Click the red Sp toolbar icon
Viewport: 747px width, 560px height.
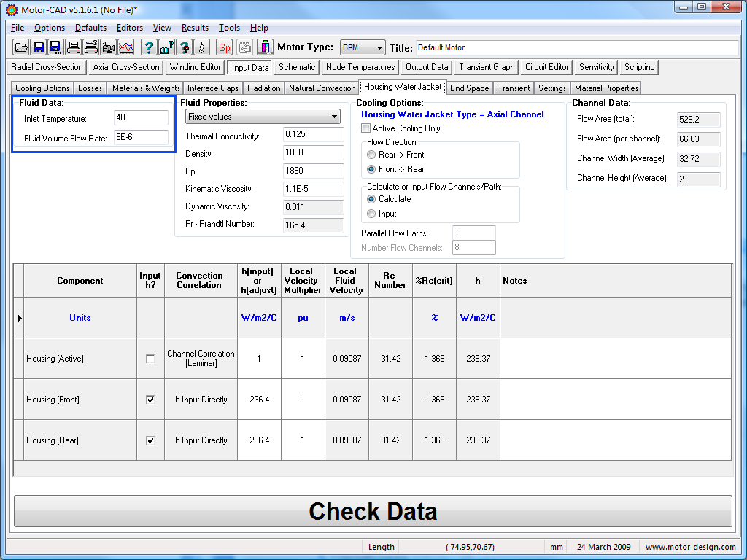[x=225, y=47]
